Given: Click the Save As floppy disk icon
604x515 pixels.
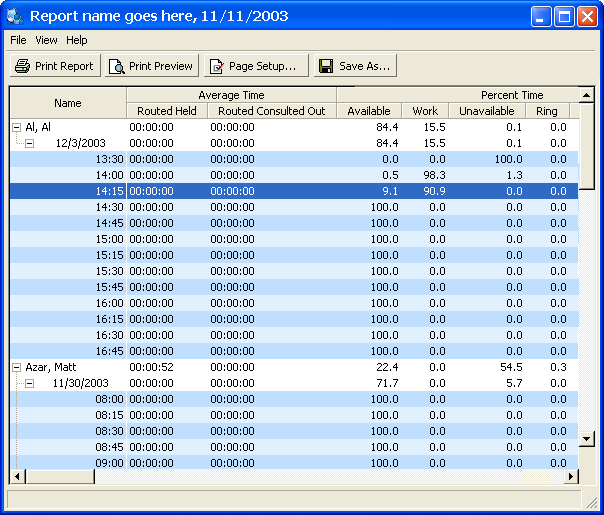Looking at the screenshot, I should 325,66.
